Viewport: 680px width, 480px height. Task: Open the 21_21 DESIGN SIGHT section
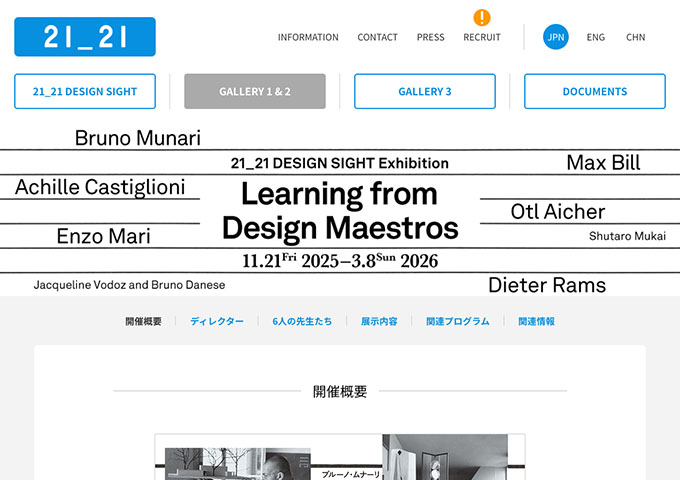(85, 91)
